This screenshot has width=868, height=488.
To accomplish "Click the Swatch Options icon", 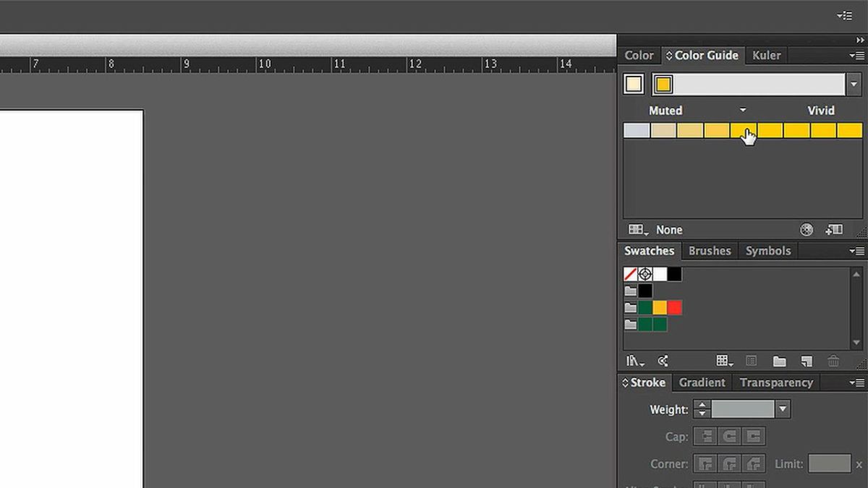I will point(752,361).
